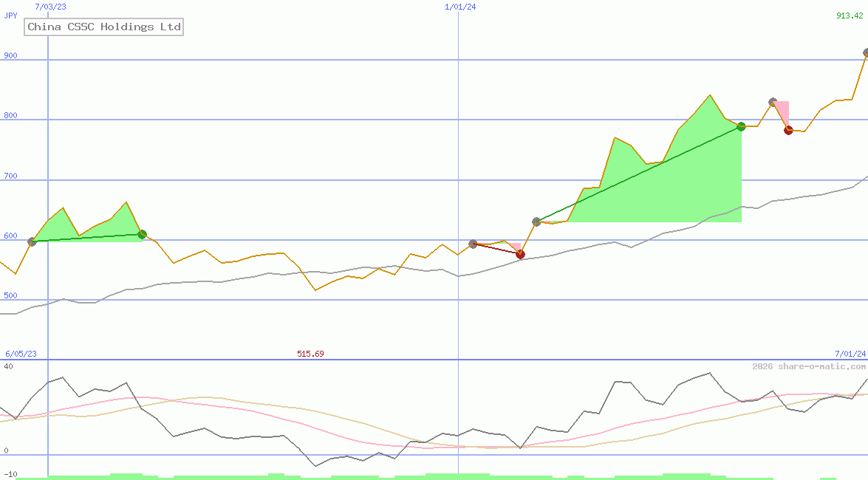Select the red exit marker just below 800
This screenshot has height=480, width=868.
(788, 130)
